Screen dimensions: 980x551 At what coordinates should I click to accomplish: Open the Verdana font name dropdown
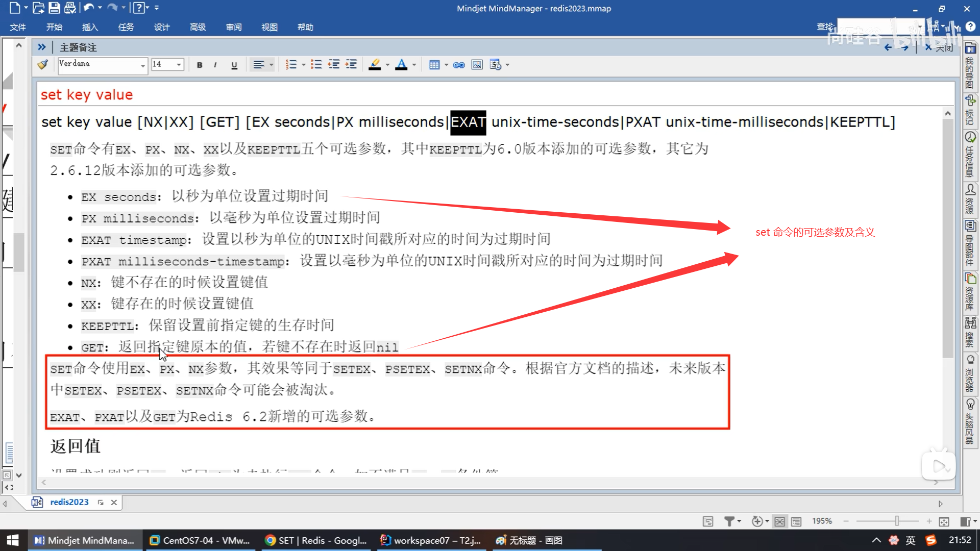coord(142,65)
